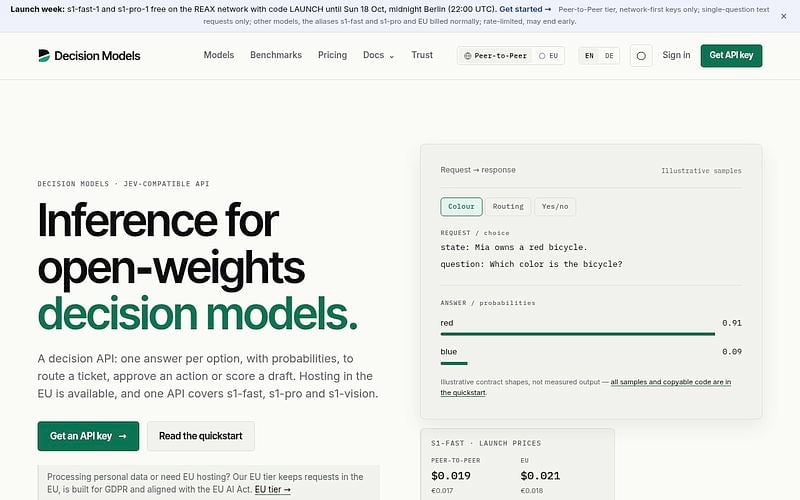The height and width of the screenshot is (500, 800).
Task: Open the Models page
Action: pos(219,55)
